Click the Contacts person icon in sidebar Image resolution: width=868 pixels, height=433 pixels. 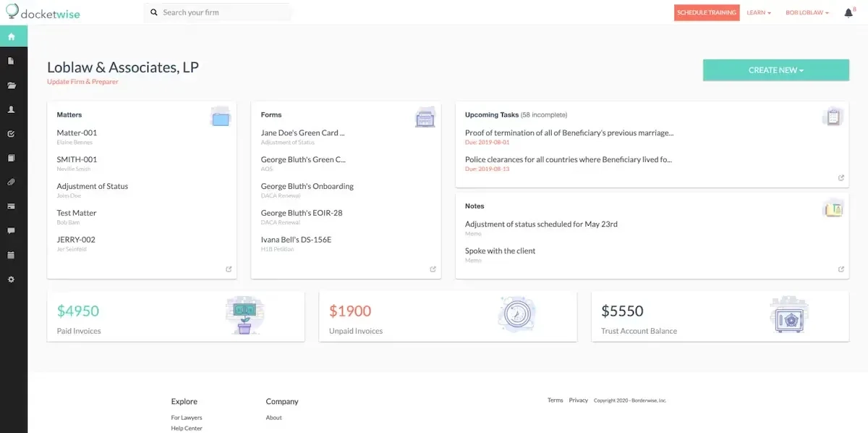click(x=11, y=109)
